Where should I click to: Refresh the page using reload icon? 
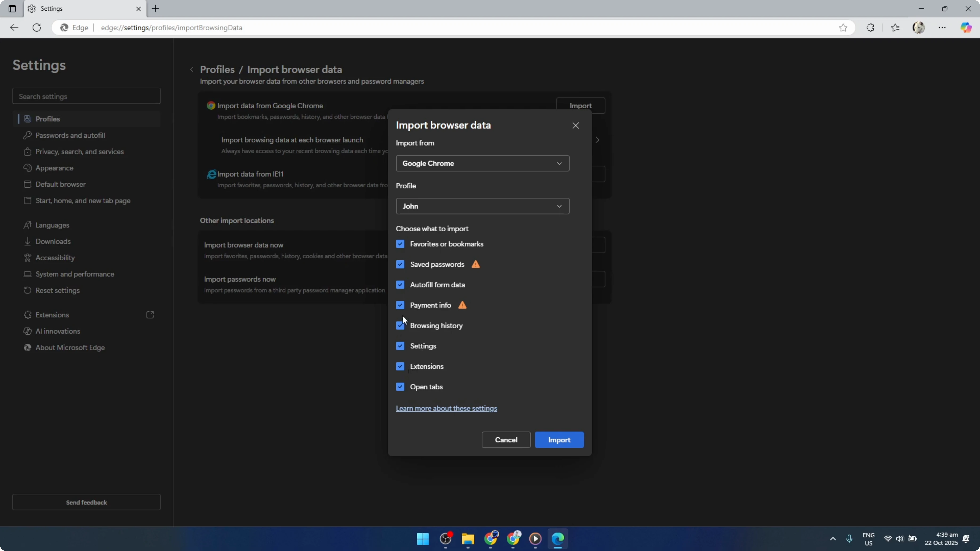[x=37, y=27]
